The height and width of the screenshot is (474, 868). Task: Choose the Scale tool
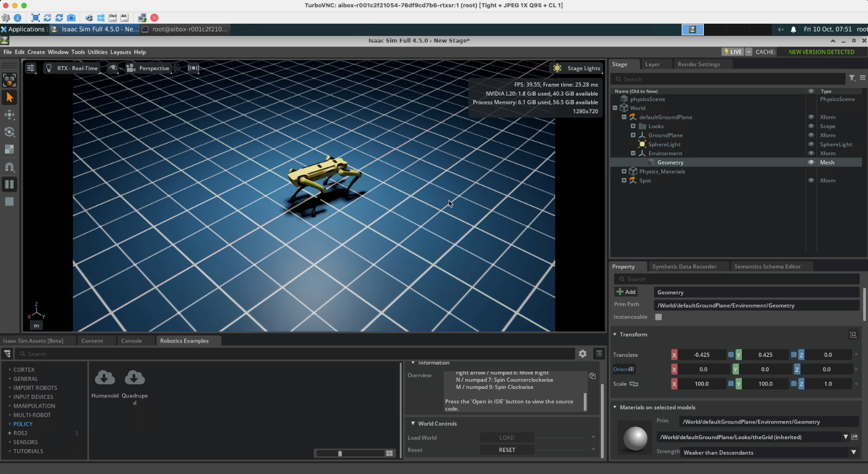coord(9,149)
